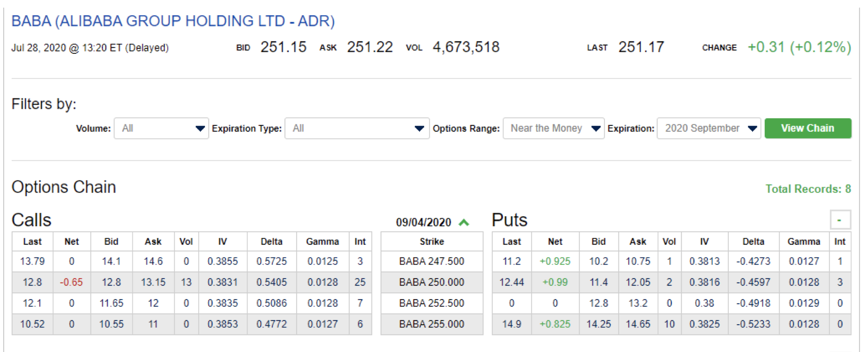Click Puts last value 14.9
The height and width of the screenshot is (352, 868).
[512, 324]
